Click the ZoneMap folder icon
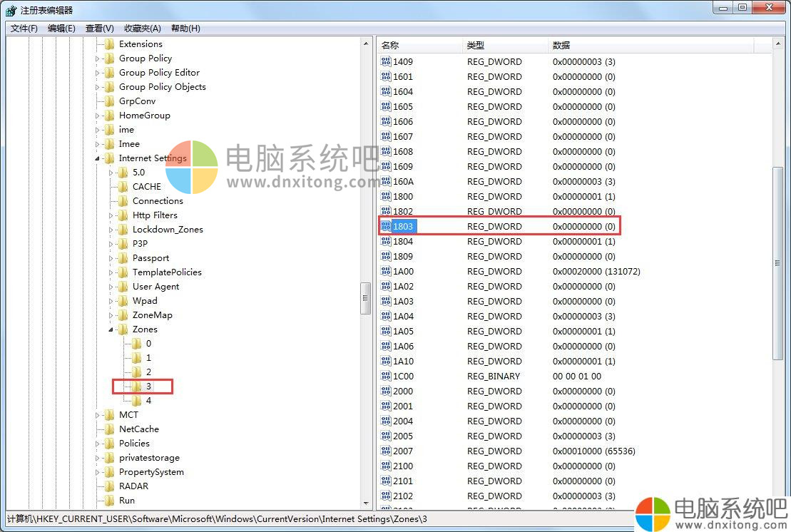This screenshot has height=532, width=791. [123, 315]
